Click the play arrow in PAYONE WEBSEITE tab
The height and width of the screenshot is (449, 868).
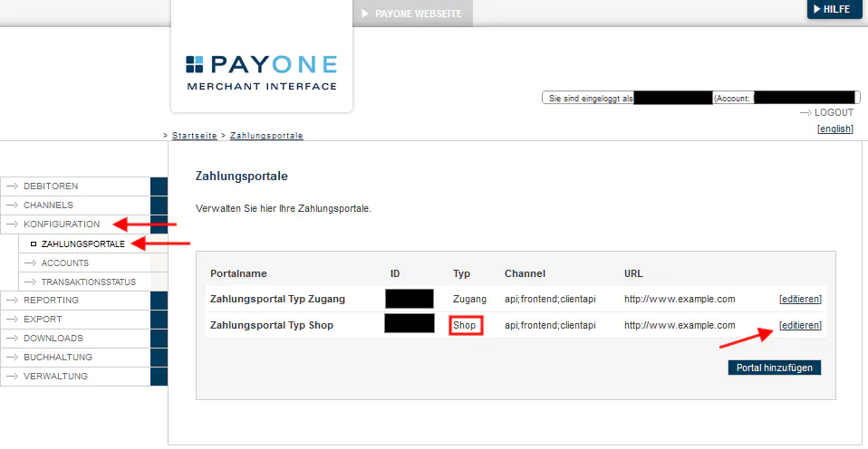[x=365, y=14]
